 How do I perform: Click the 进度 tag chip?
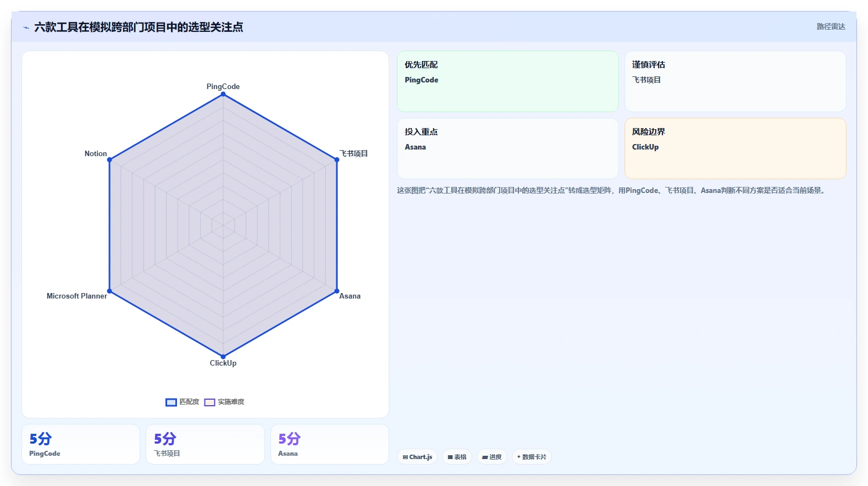492,457
